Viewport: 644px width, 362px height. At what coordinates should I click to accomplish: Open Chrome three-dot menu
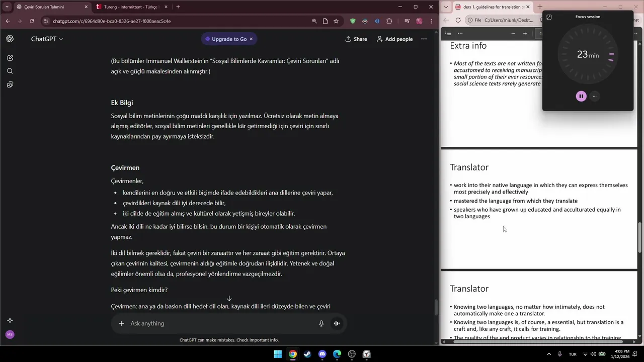[431, 21]
